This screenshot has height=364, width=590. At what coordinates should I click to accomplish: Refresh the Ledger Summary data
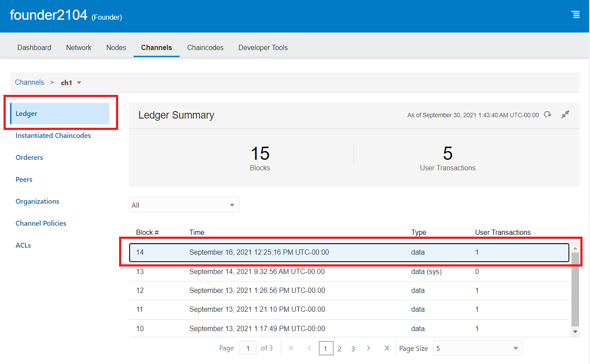point(547,115)
